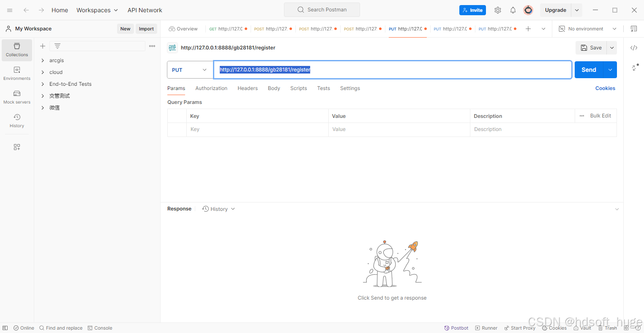Toggle the sidebar pane icon in status bar

pyautogui.click(x=5, y=328)
